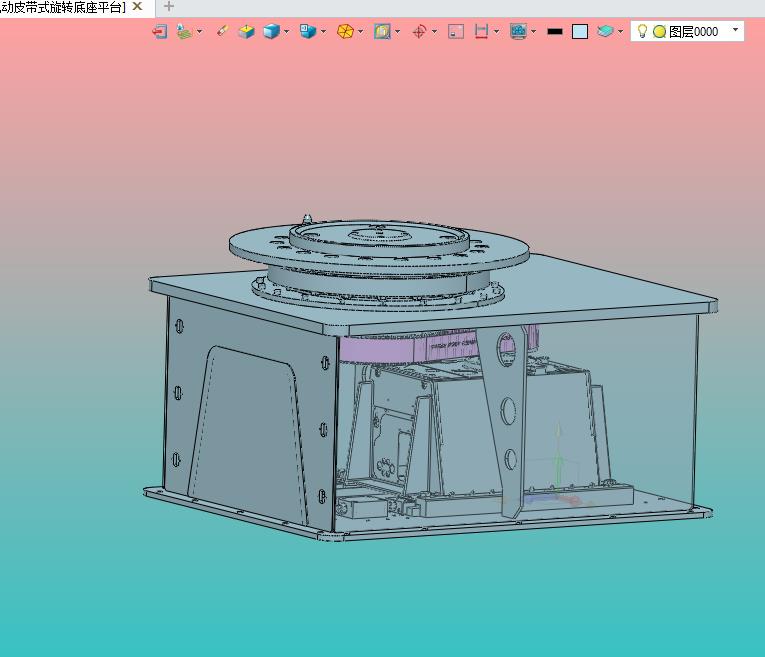Click the orange polygon mesh icon

point(345,32)
